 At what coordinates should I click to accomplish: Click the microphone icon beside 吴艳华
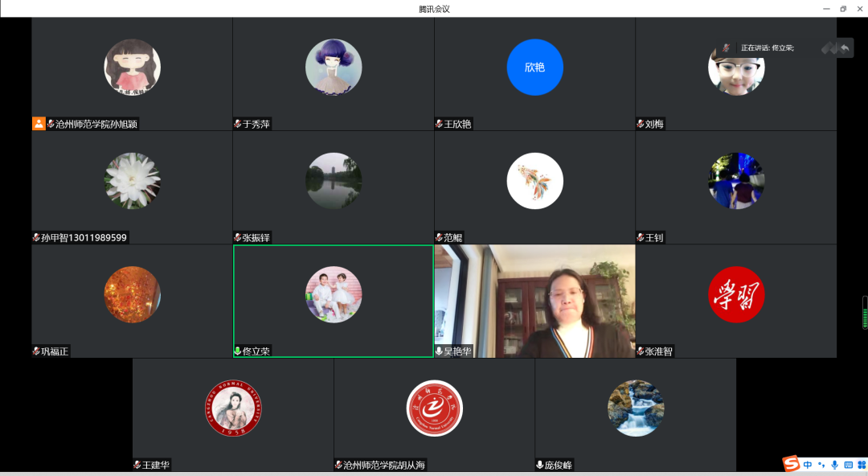click(x=439, y=351)
